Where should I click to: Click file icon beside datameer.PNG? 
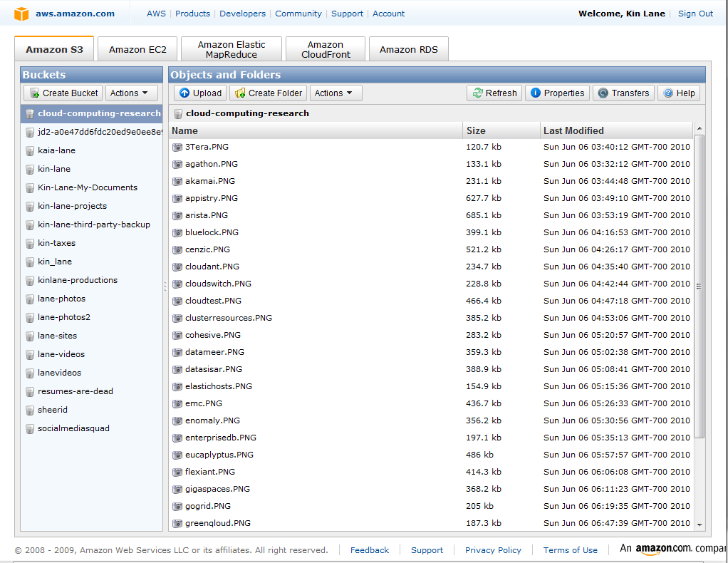click(177, 353)
